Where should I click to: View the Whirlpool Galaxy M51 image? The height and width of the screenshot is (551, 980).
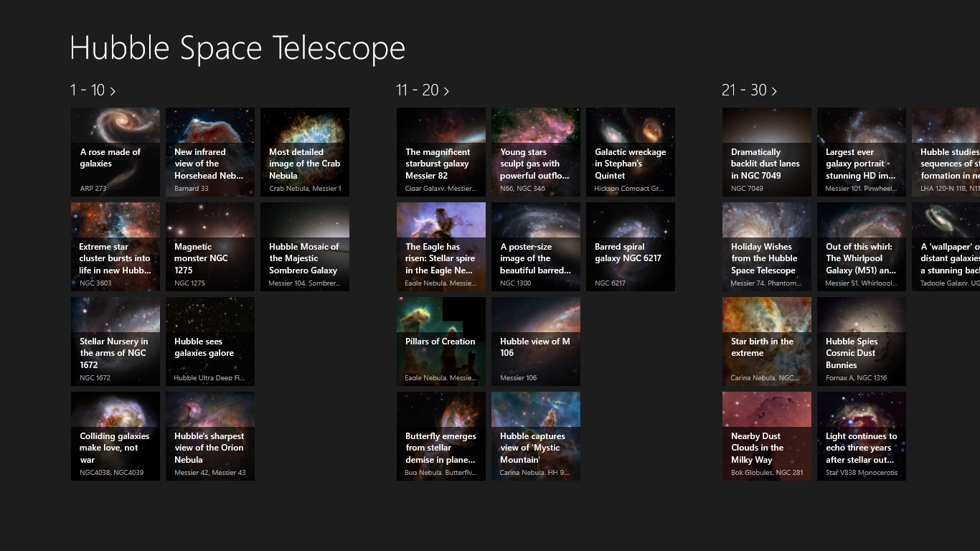[x=861, y=247]
